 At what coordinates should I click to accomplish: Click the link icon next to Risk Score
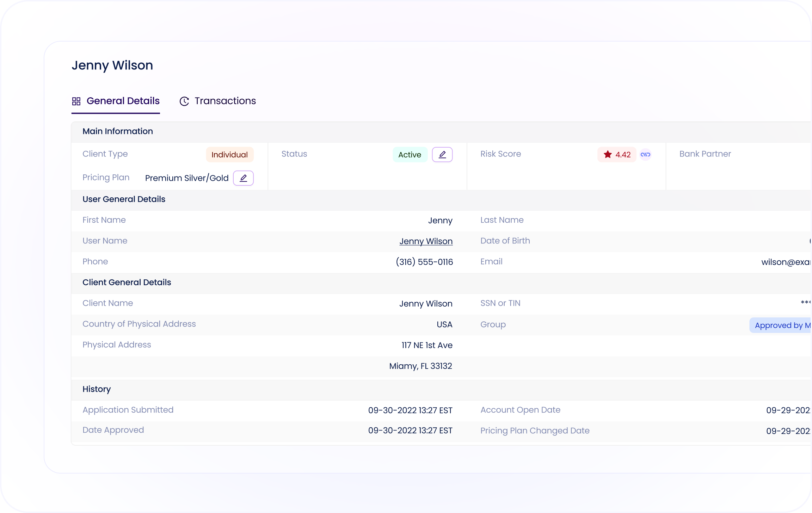click(x=645, y=155)
